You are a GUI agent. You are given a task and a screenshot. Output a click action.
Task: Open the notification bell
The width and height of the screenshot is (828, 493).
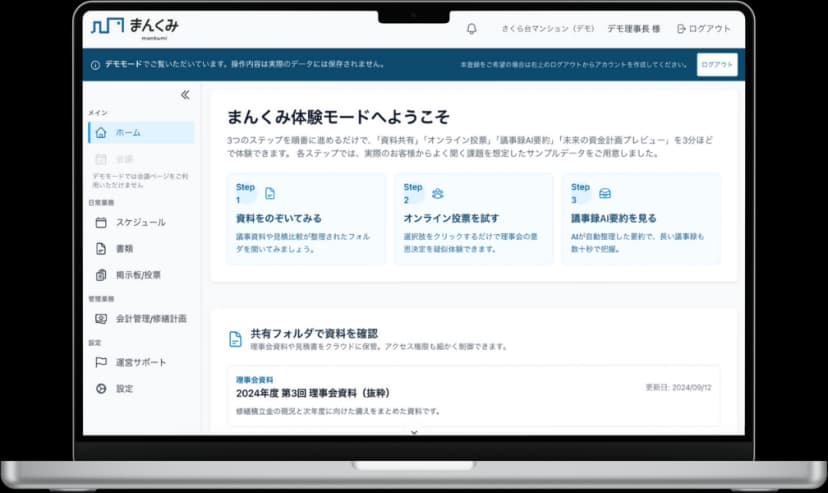(x=472, y=29)
